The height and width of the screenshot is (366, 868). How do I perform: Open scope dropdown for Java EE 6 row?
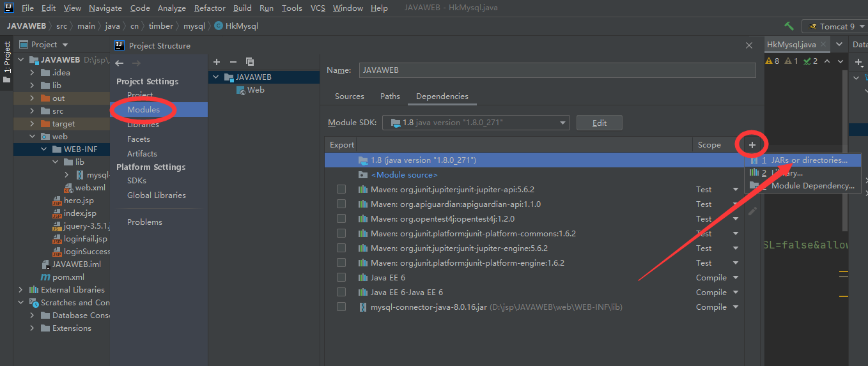point(736,277)
